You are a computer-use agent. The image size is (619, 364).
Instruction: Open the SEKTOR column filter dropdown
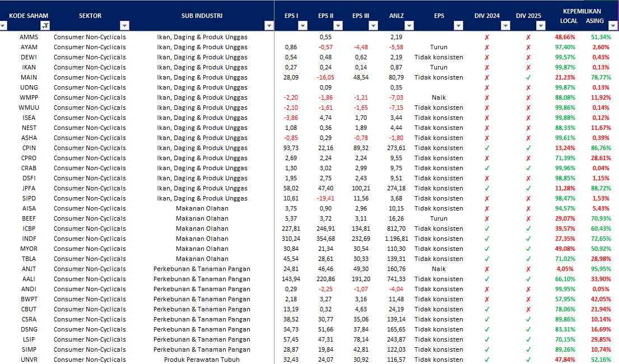point(124,25)
